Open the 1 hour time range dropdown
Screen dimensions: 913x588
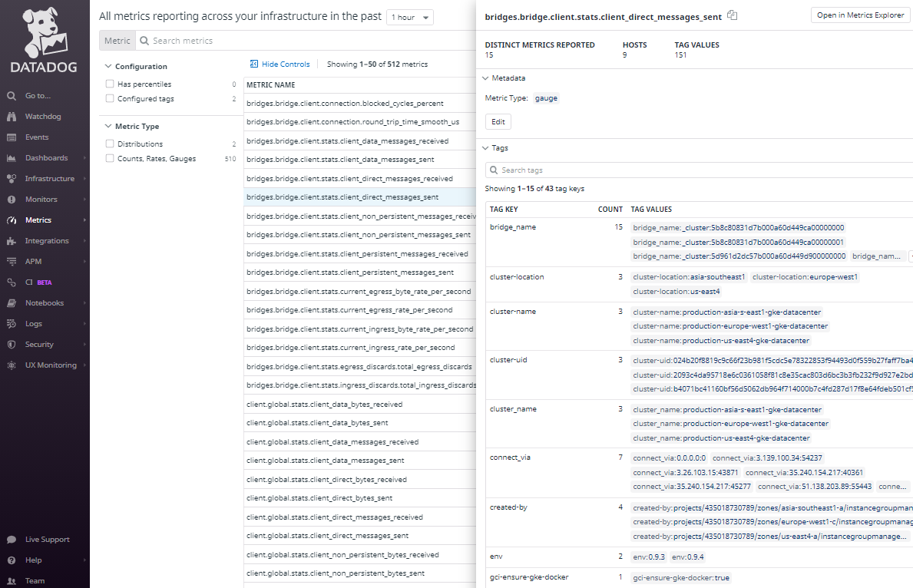[410, 18]
